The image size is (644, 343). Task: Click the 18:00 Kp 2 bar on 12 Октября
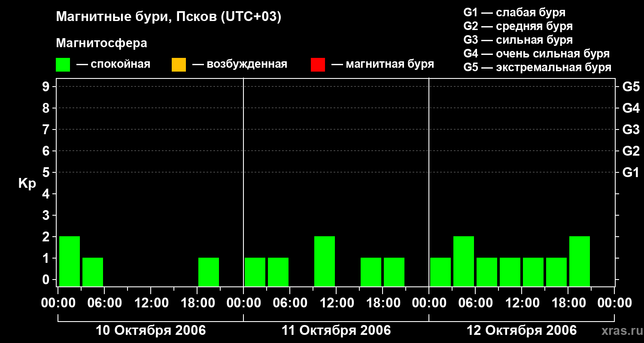(580, 261)
